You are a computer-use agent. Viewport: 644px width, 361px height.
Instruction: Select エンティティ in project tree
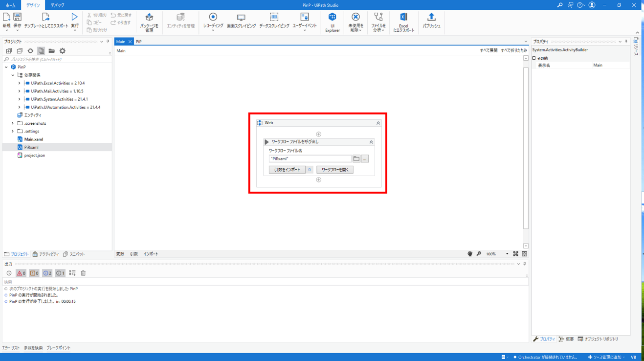point(33,115)
